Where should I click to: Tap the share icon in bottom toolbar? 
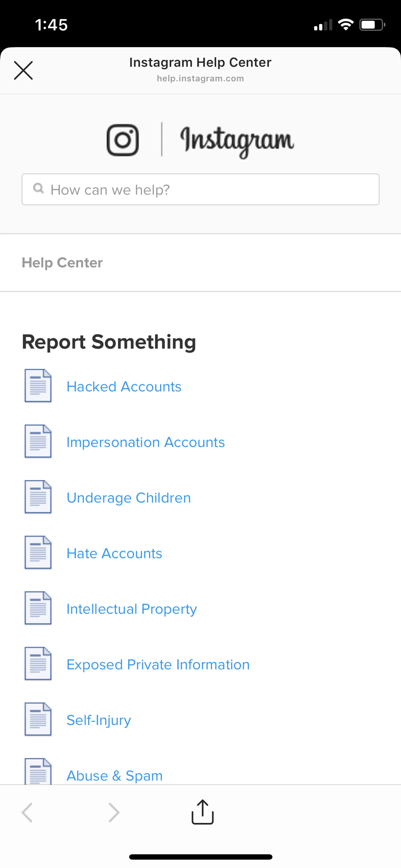click(203, 812)
